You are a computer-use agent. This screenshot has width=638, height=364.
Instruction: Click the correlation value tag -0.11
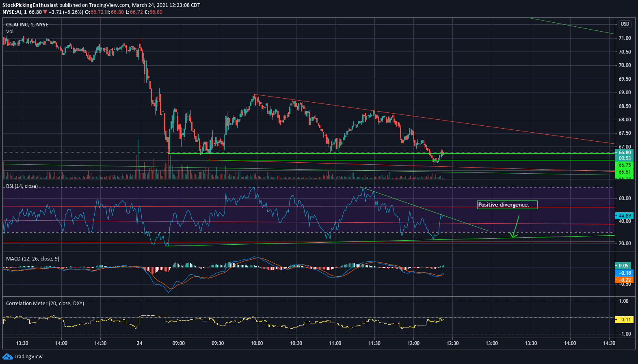click(625, 320)
